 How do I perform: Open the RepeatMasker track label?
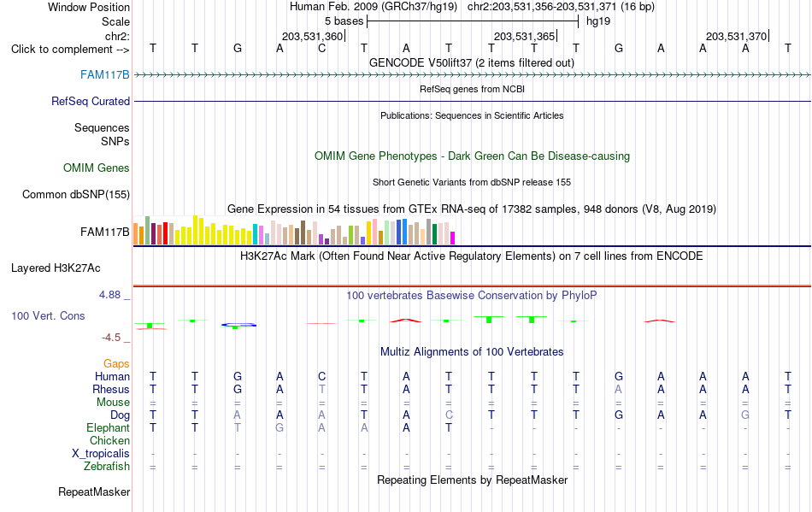coord(94,491)
